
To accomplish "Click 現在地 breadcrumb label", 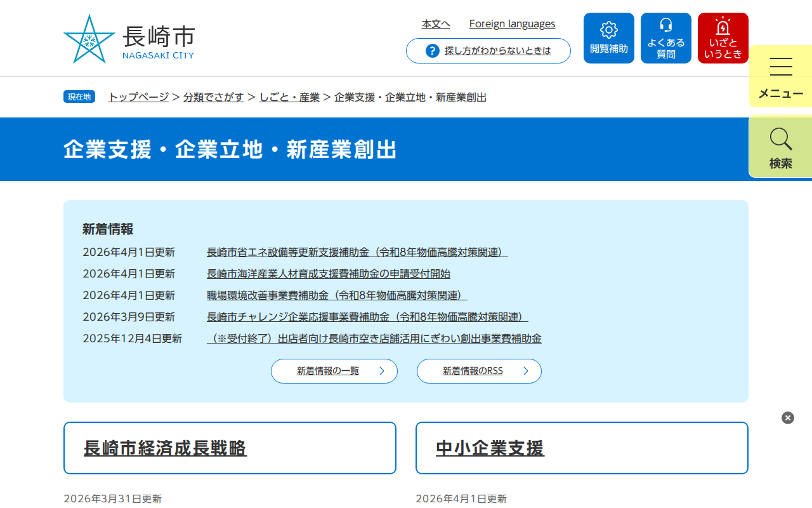I will 79,97.
